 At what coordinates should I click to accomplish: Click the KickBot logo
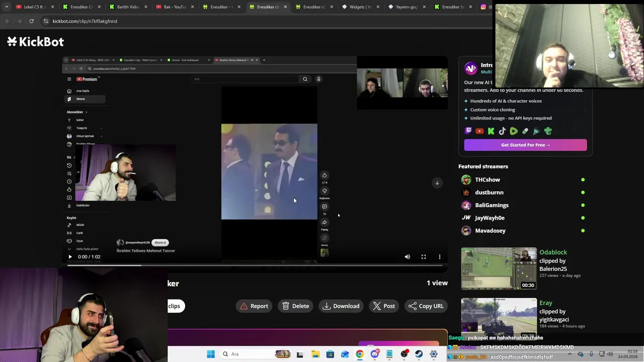35,42
